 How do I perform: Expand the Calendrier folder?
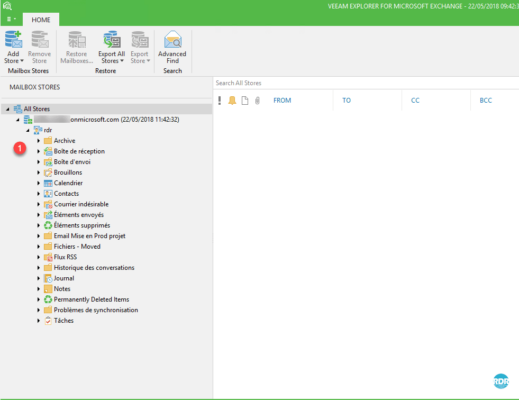pyautogui.click(x=38, y=183)
